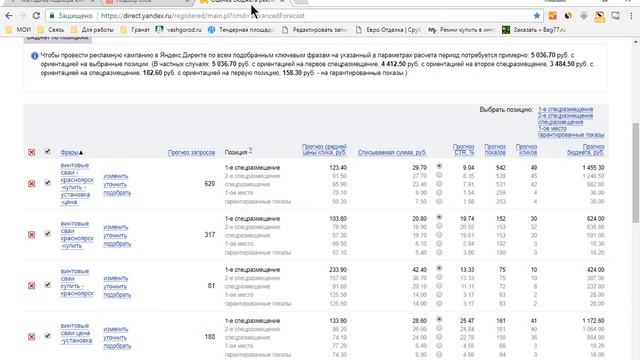Toggle the select-all checkbox in table header
Image resolution: width=640 pixels, height=360 pixels.
(48, 151)
